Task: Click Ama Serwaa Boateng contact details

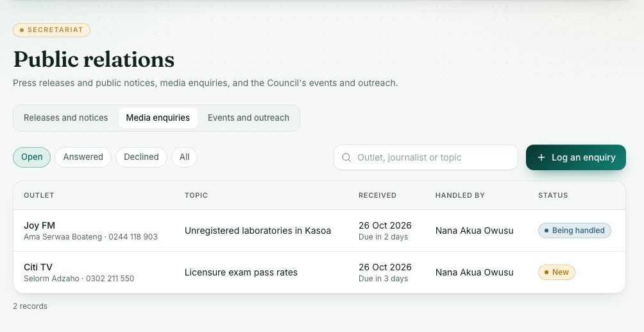Action: pos(91,237)
